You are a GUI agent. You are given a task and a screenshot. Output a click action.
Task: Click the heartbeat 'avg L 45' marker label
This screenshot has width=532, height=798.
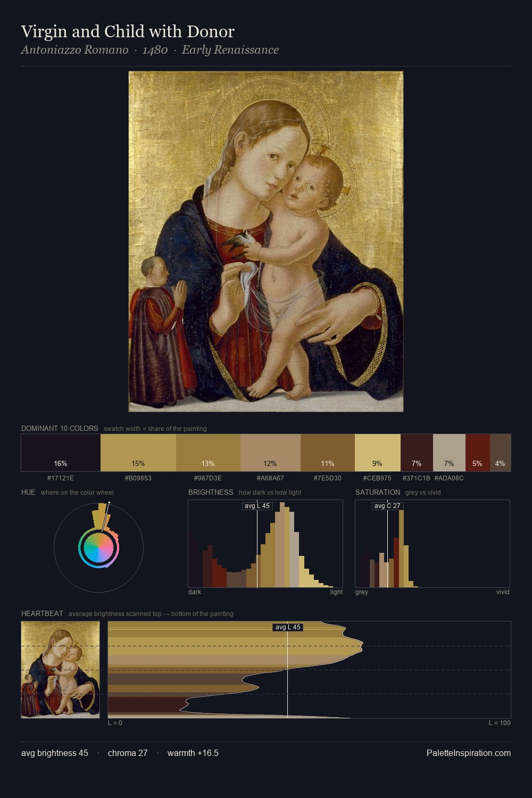pos(288,627)
